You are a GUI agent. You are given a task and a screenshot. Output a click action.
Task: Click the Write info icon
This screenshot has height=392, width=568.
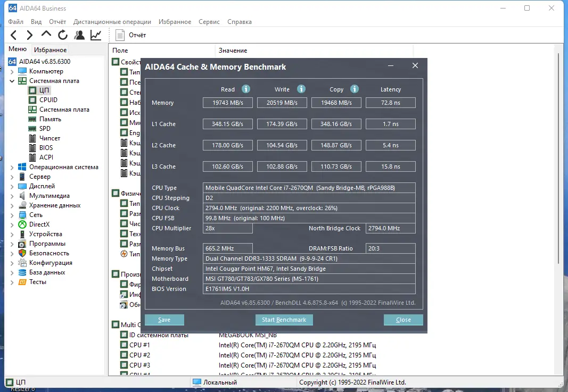pyautogui.click(x=301, y=89)
